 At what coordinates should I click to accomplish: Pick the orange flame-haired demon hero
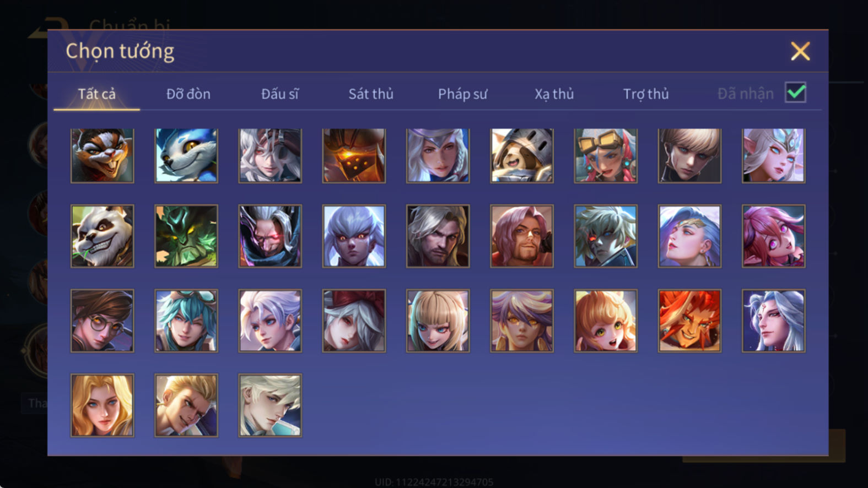coord(689,321)
